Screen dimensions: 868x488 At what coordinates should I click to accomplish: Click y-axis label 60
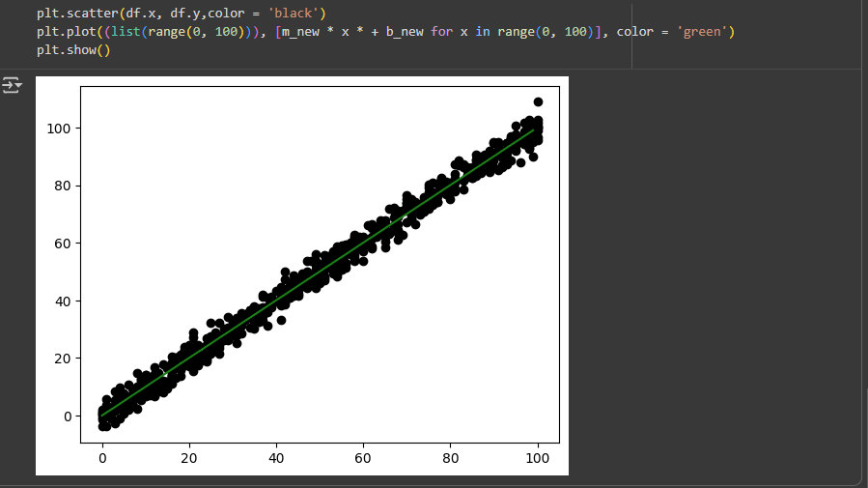pos(65,244)
